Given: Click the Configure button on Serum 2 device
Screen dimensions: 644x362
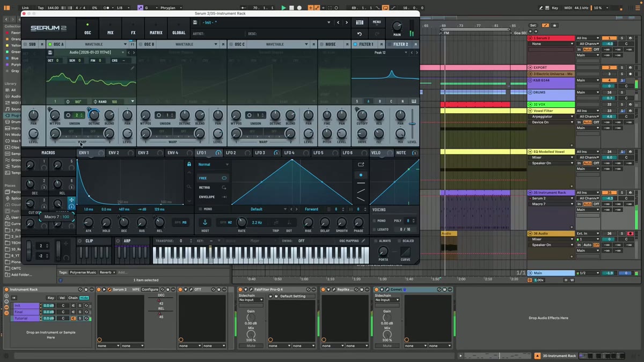Looking at the screenshot, I should [150, 290].
